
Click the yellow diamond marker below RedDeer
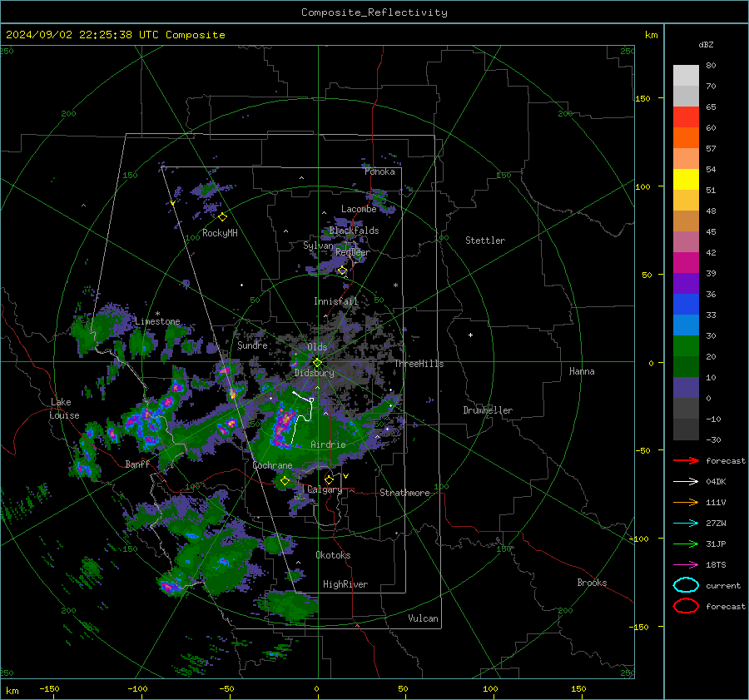(x=342, y=271)
